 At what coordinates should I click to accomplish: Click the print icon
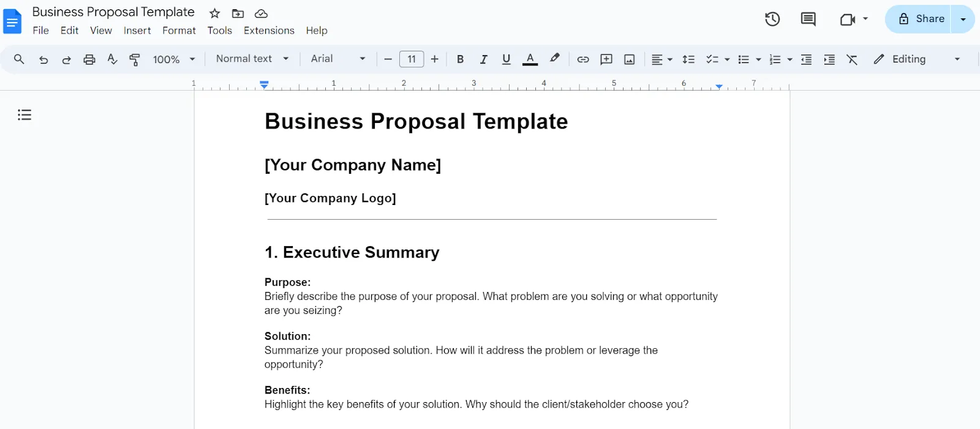(x=89, y=59)
